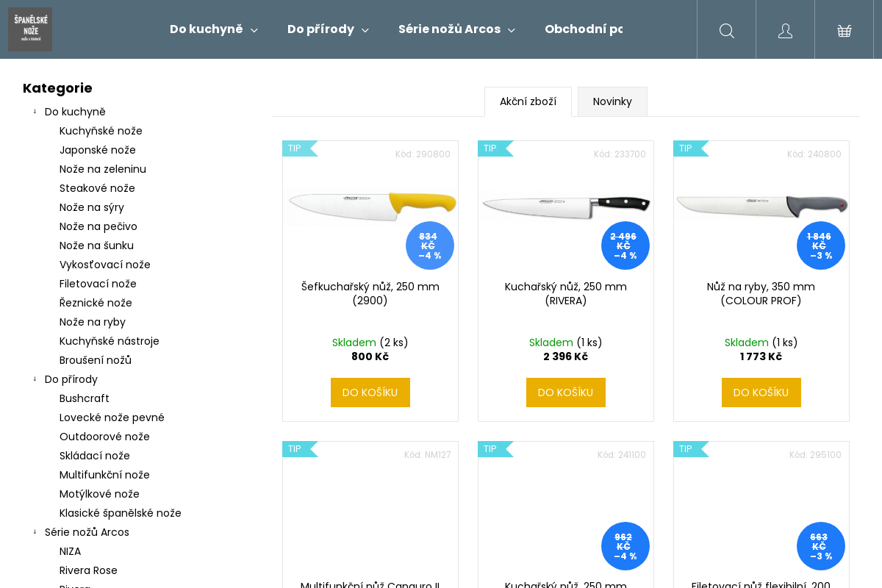Add Nůž na ryby to cart
The width and height of the screenshot is (882, 588).
pyautogui.click(x=761, y=392)
